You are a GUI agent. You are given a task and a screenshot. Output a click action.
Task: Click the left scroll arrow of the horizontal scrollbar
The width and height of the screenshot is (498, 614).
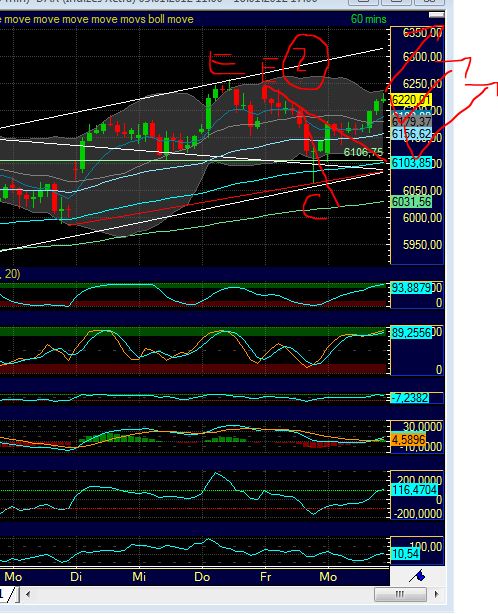(x=28, y=594)
